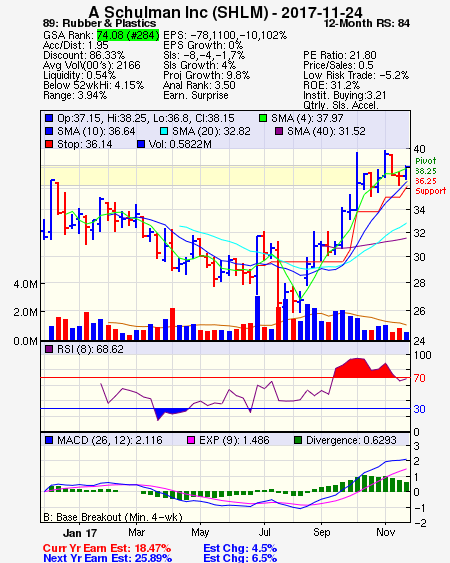450x563 pixels.
Task: Click the Mar x-axis label
Action: point(136,532)
